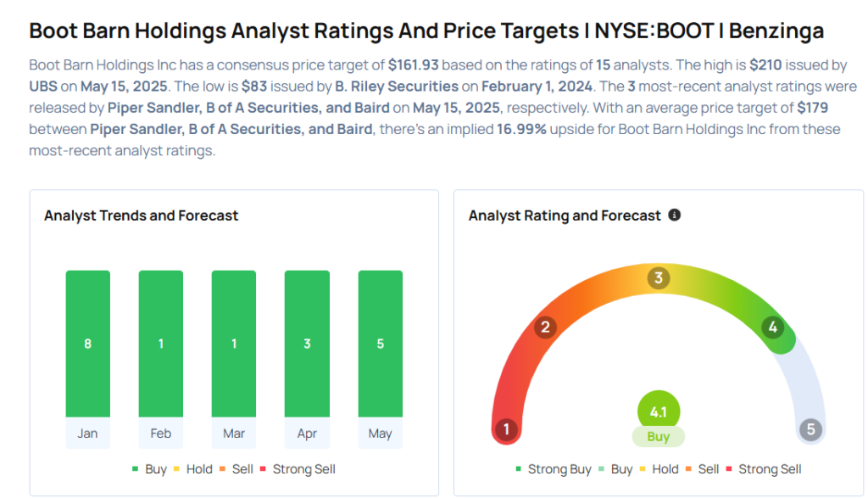Select the Feb month label
Screen dimensions: 868x498
(161, 434)
